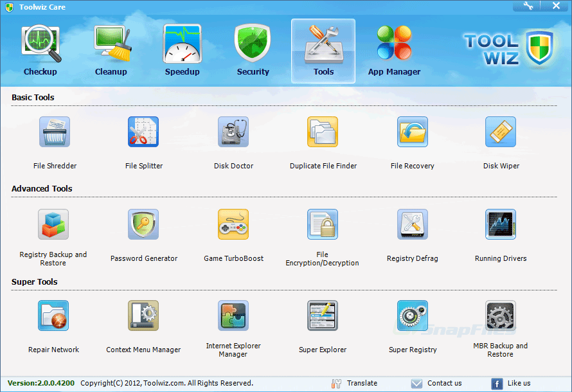Screen dimensions: 572x392
Task: Launch Game TurboBoost gamepad icon
Action: [233, 224]
